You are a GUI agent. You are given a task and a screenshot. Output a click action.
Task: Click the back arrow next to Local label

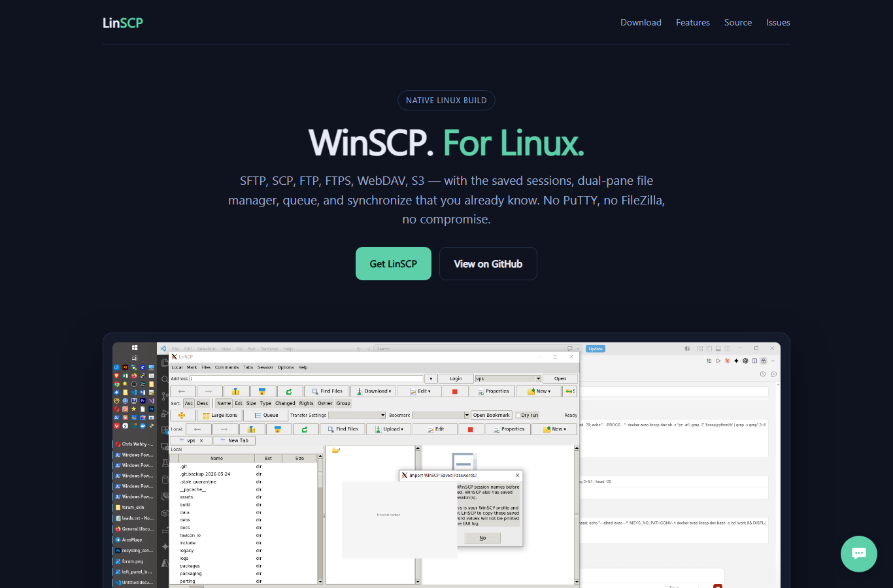[x=198, y=429]
